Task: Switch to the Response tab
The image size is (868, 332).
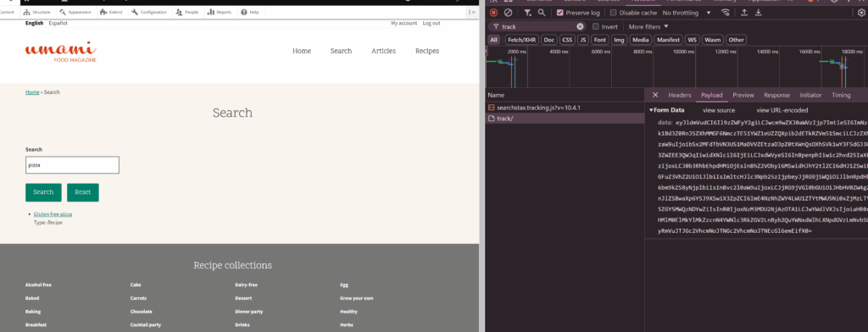Action: click(776, 95)
